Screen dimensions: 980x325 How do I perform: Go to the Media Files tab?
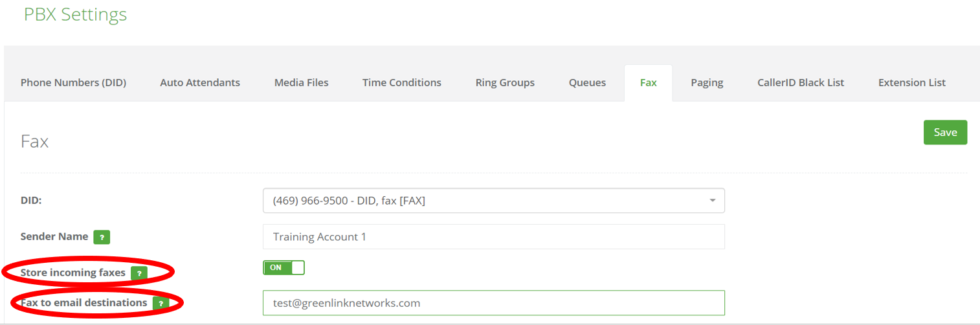pyautogui.click(x=302, y=83)
